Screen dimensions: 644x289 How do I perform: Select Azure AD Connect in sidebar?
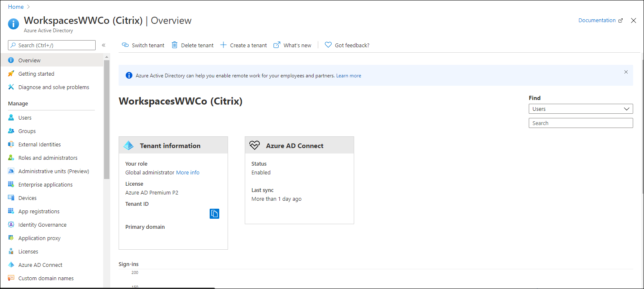click(x=40, y=265)
